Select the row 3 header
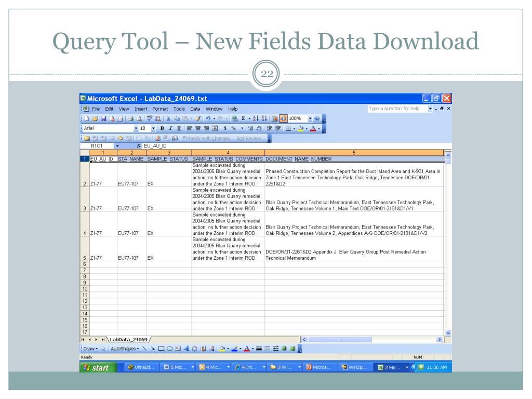Viewport: 532px width, 399px height. point(85,199)
